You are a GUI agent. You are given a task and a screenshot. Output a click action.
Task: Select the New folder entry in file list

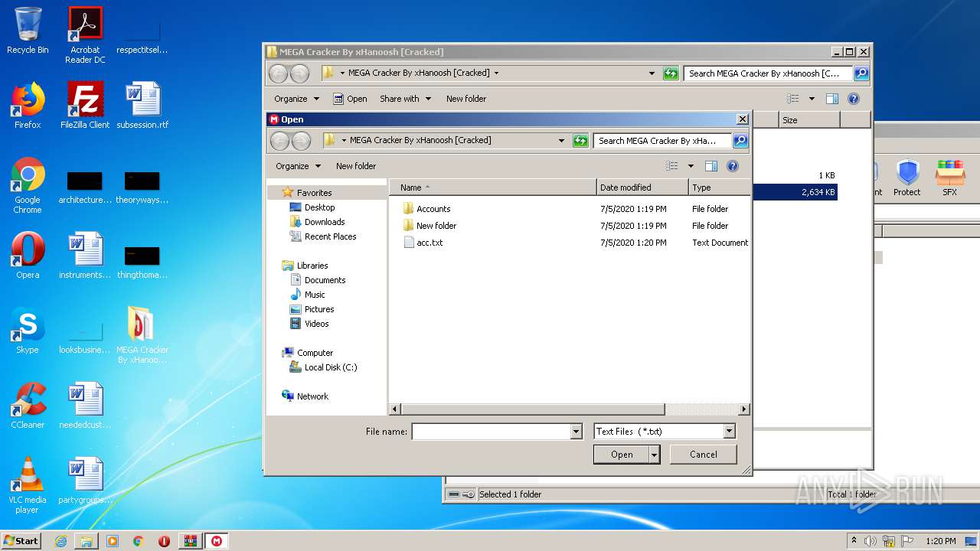coord(429,226)
